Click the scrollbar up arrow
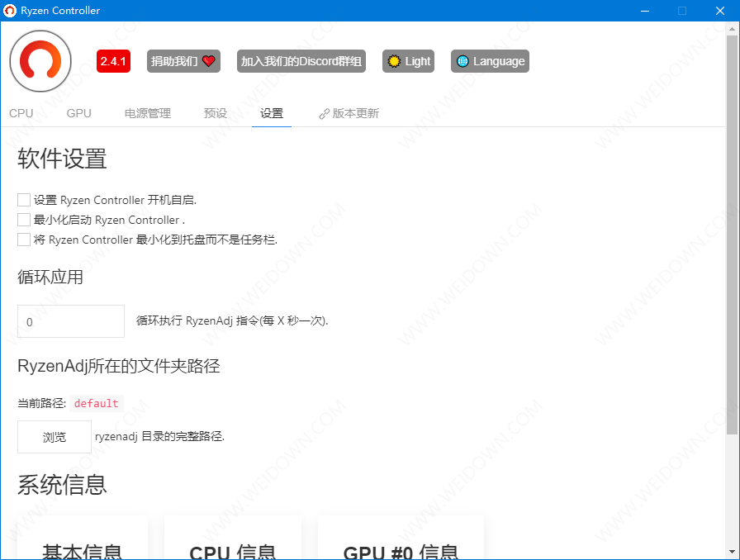The height and width of the screenshot is (560, 740). coord(732,28)
